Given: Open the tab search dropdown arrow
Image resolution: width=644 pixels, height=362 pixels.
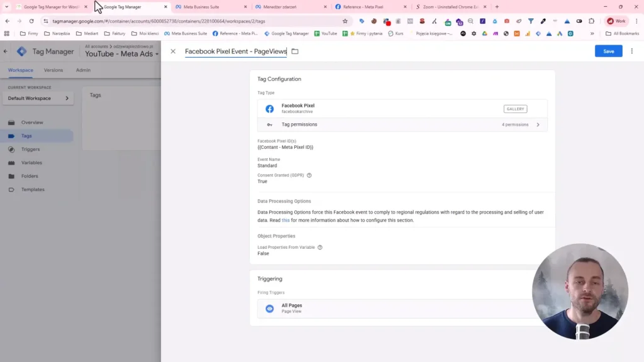Looking at the screenshot, I should point(6,7).
